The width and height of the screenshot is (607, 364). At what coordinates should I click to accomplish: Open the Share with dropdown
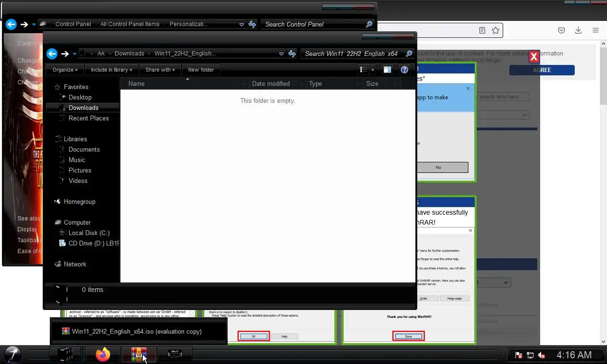pos(160,70)
